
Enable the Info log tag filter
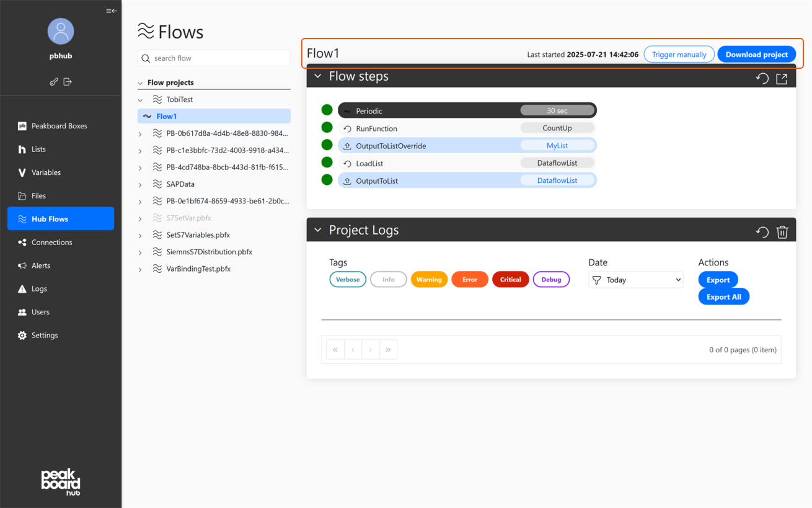pyautogui.click(x=389, y=279)
